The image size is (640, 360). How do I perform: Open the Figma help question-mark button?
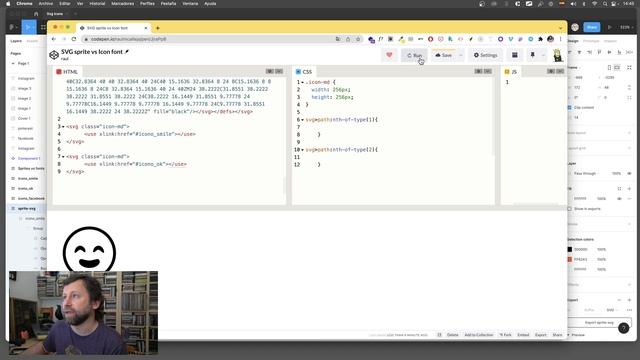[x=623, y=328]
